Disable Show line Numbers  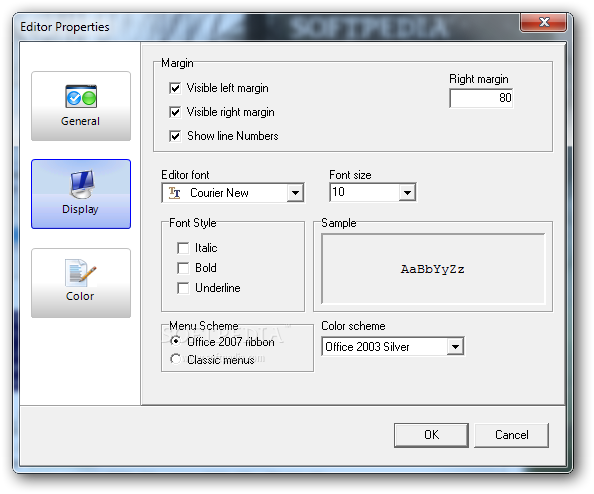click(175, 136)
